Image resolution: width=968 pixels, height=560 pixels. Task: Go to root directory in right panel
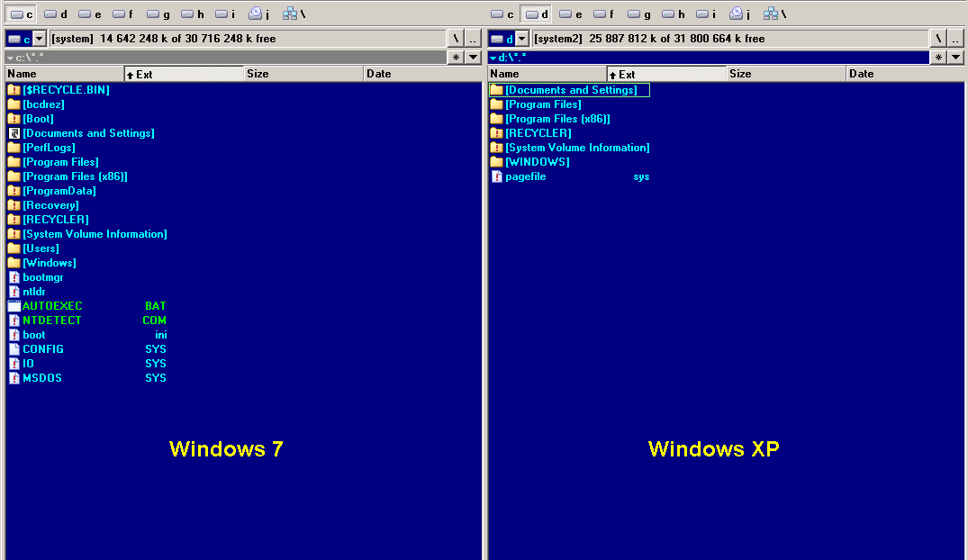tap(938, 39)
